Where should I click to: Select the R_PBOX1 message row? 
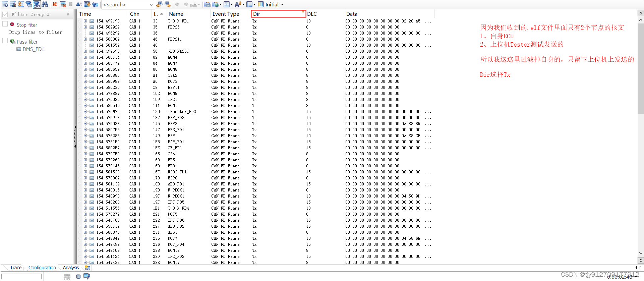[x=256, y=196]
